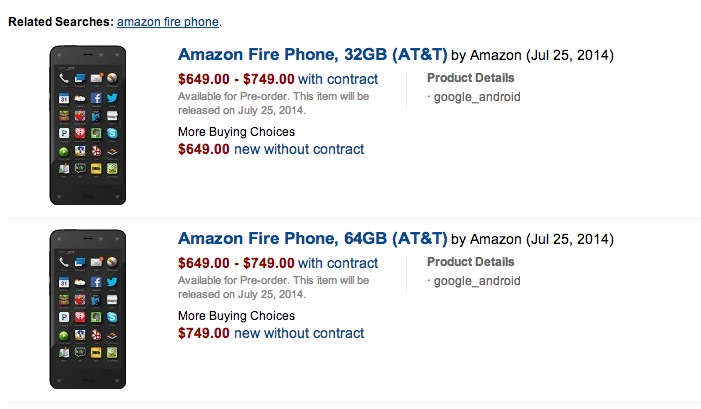Click the $749.00 no-contract price for 64GB
Viewport: 701px width, 409px height.
coord(204,333)
